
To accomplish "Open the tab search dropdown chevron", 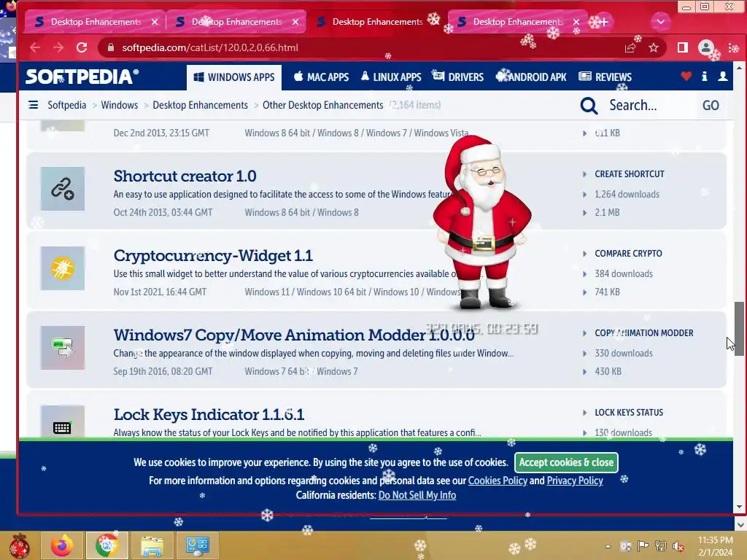I will (660, 21).
